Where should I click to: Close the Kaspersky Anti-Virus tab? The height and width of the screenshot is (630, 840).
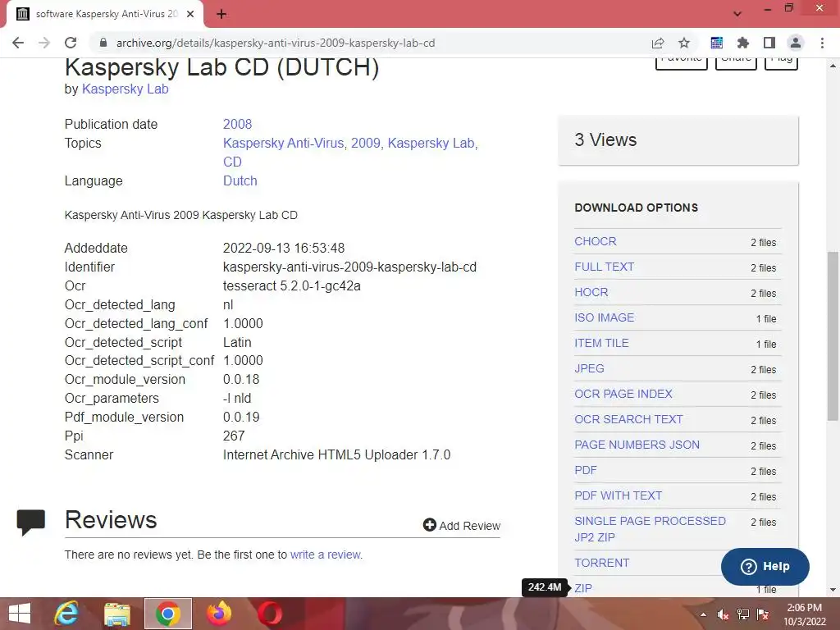pyautogui.click(x=190, y=15)
